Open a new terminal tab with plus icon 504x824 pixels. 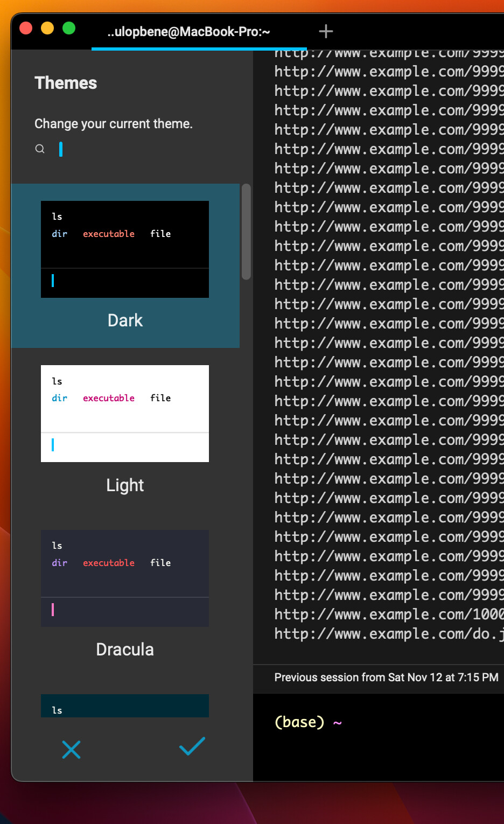point(326,31)
